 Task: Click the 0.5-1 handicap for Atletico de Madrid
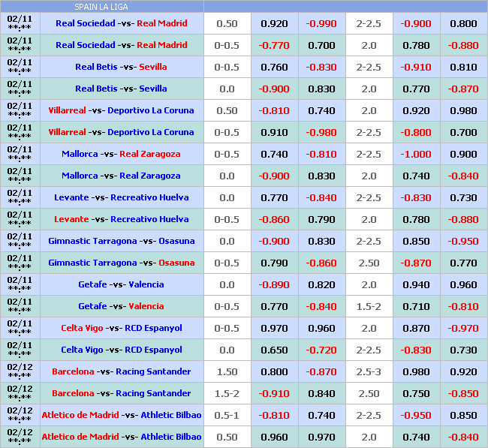(227, 415)
